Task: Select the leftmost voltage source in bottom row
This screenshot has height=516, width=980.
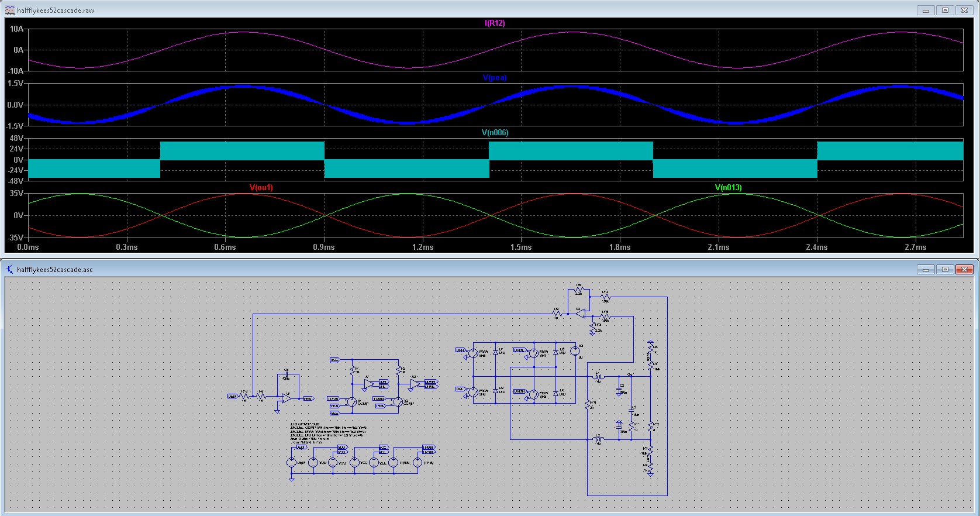Action: [x=292, y=462]
